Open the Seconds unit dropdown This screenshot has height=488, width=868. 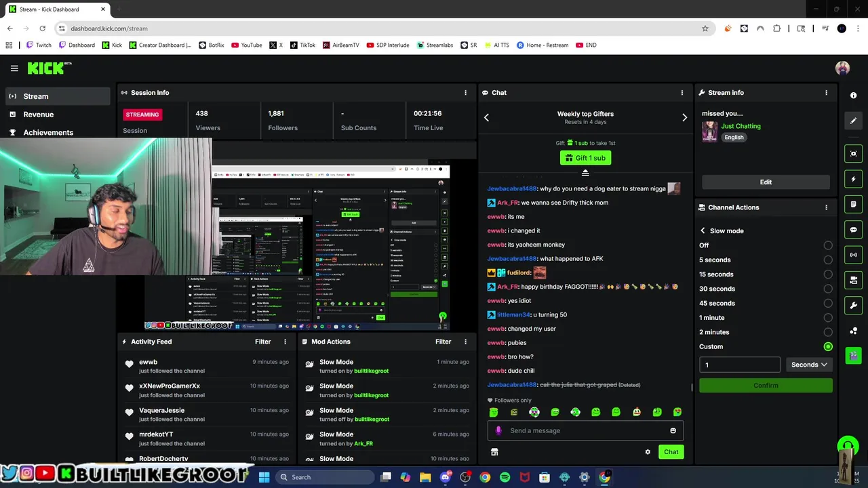point(809,365)
